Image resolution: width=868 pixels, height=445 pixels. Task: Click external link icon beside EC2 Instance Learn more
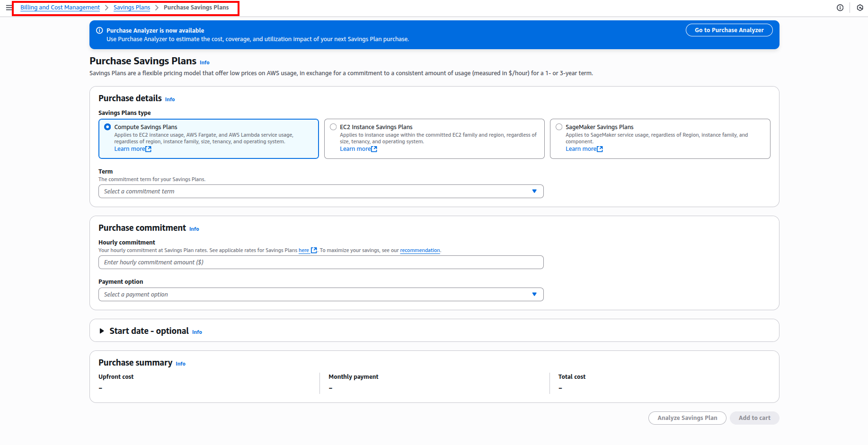click(374, 149)
